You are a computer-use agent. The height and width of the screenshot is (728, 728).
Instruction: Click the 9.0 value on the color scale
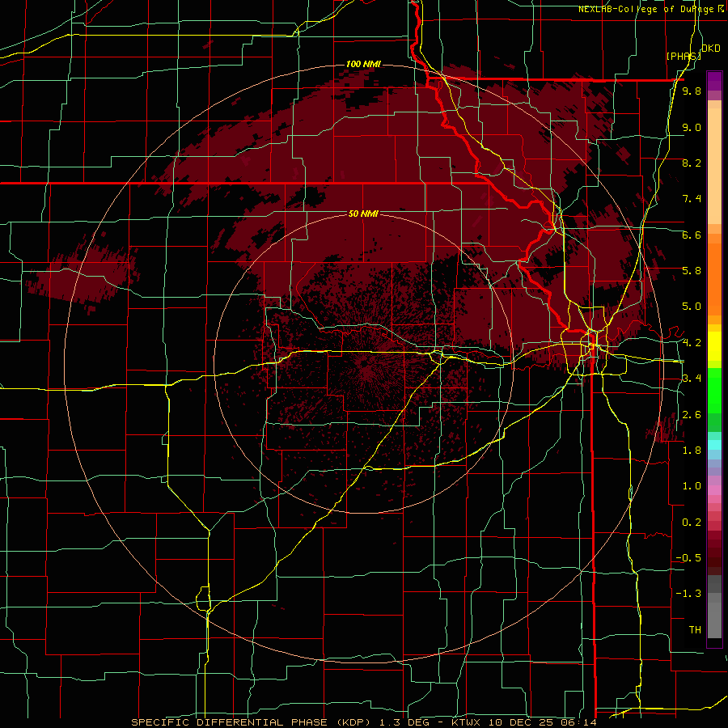pos(692,127)
